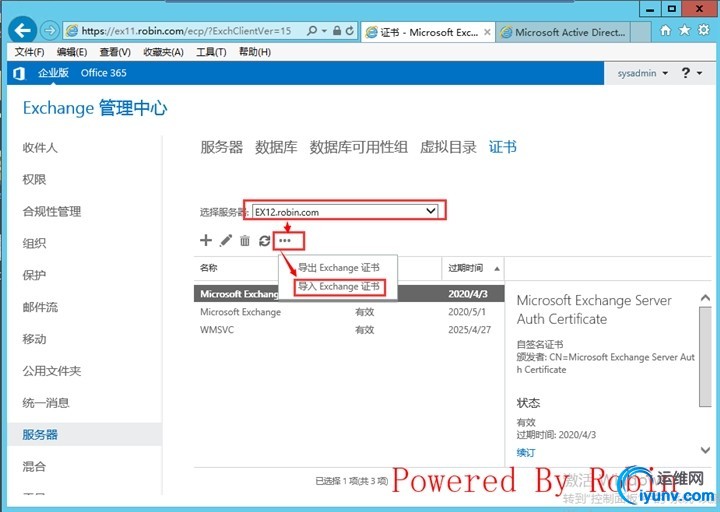Click the browser forward arrow button
Image resolution: width=720 pixels, height=512 pixels.
[50, 31]
